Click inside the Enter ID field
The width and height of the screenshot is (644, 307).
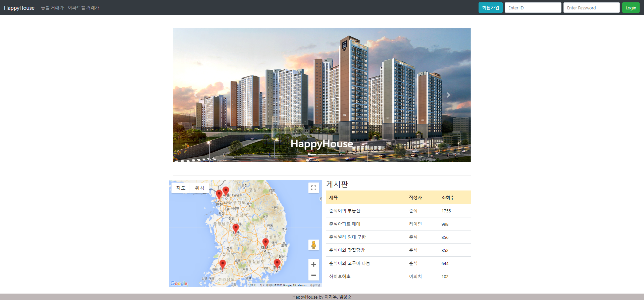click(x=533, y=7)
